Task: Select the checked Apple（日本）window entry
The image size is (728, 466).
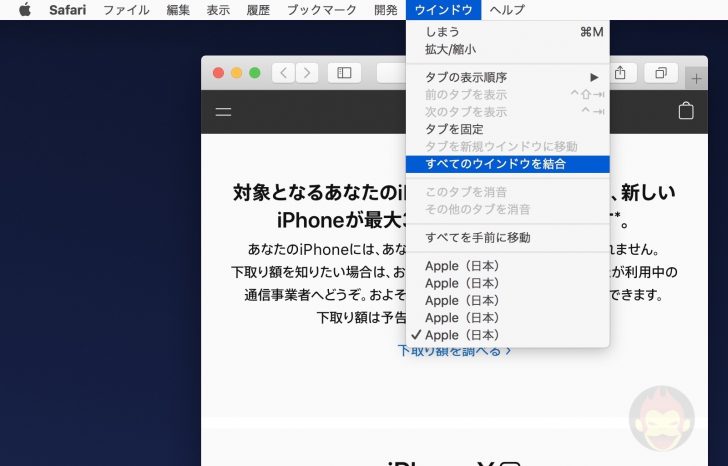Action: [507, 335]
